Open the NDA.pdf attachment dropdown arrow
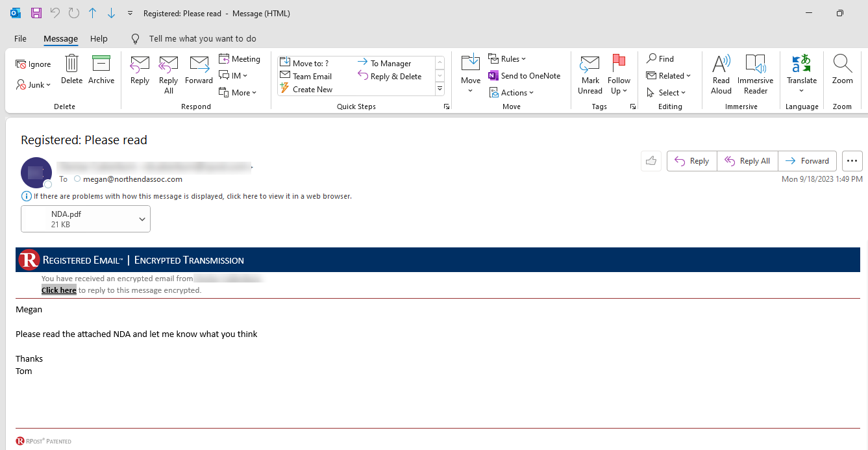This screenshot has height=450, width=868. pos(142,219)
